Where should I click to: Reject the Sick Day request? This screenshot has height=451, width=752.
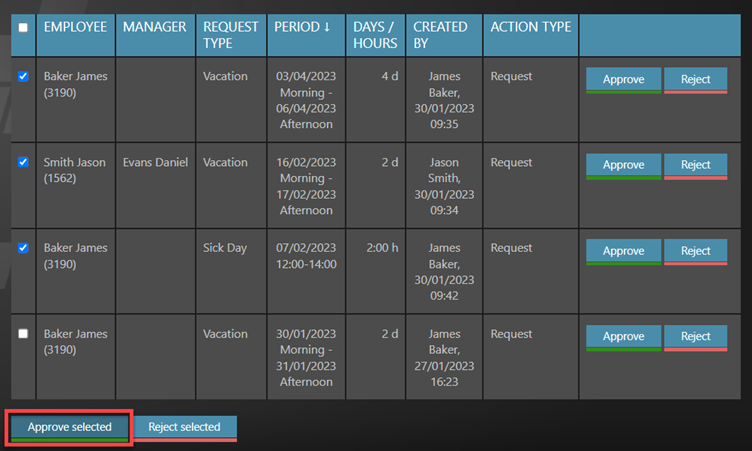[695, 251]
